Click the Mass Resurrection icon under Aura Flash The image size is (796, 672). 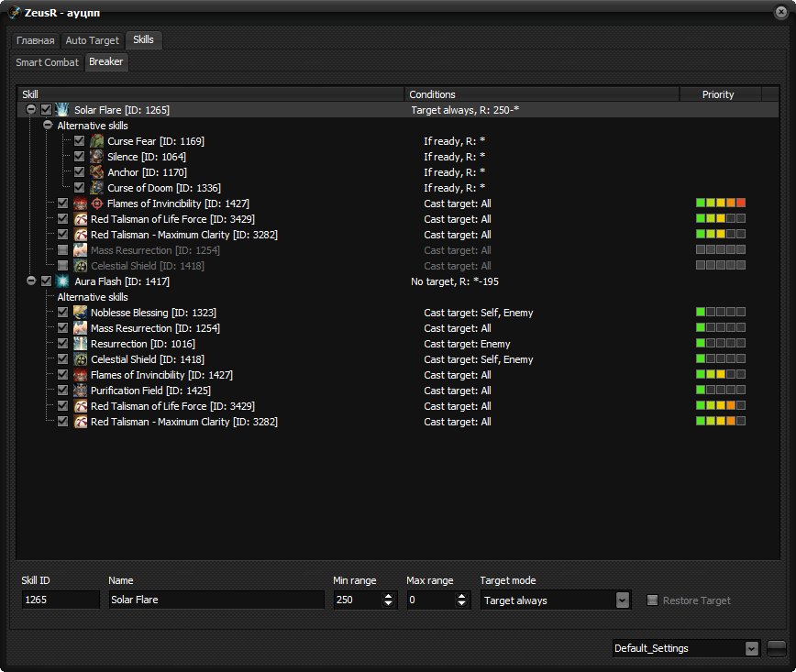coord(80,328)
